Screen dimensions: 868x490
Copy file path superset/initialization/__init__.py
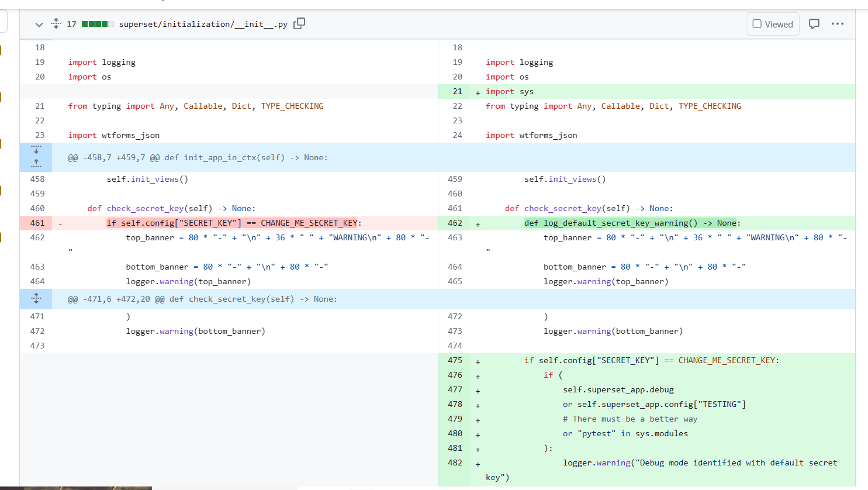point(299,23)
